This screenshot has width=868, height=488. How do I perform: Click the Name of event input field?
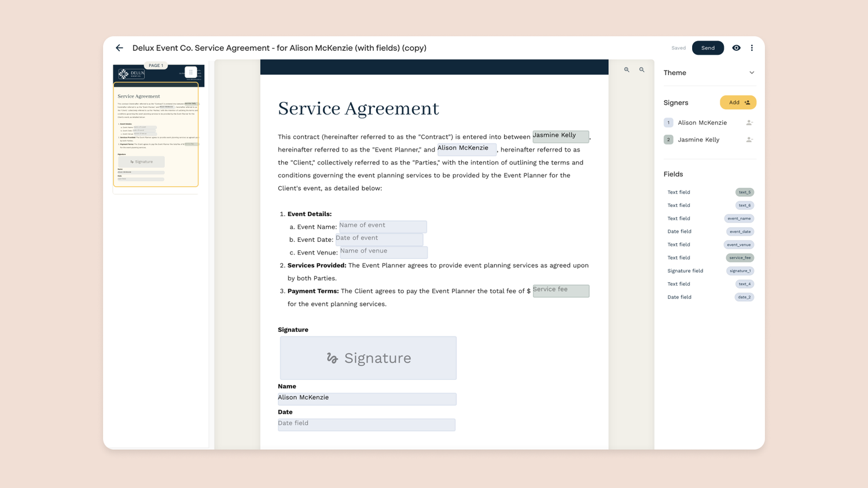click(382, 226)
